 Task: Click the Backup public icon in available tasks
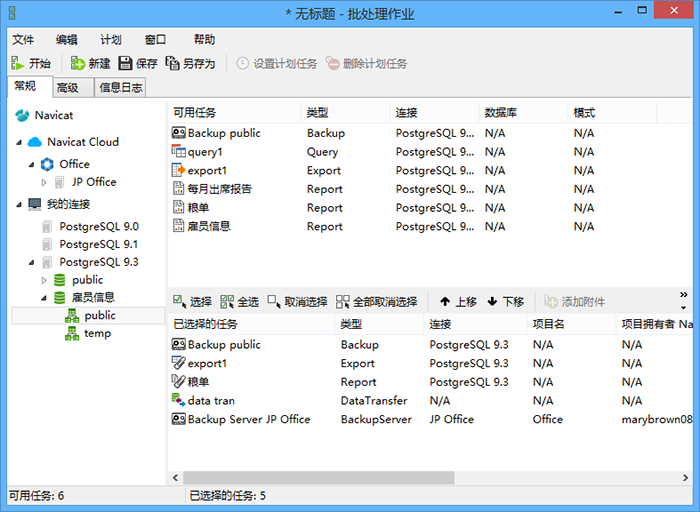point(179,133)
